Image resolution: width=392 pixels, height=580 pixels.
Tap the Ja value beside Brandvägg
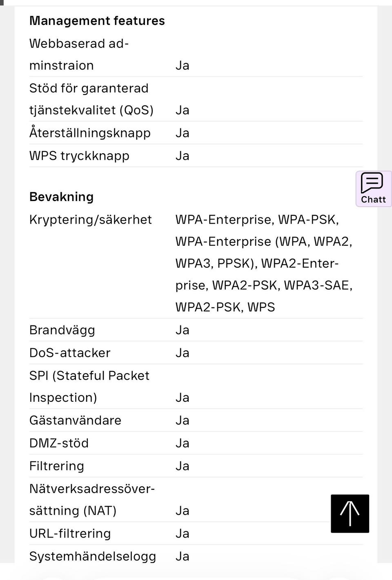point(183,330)
